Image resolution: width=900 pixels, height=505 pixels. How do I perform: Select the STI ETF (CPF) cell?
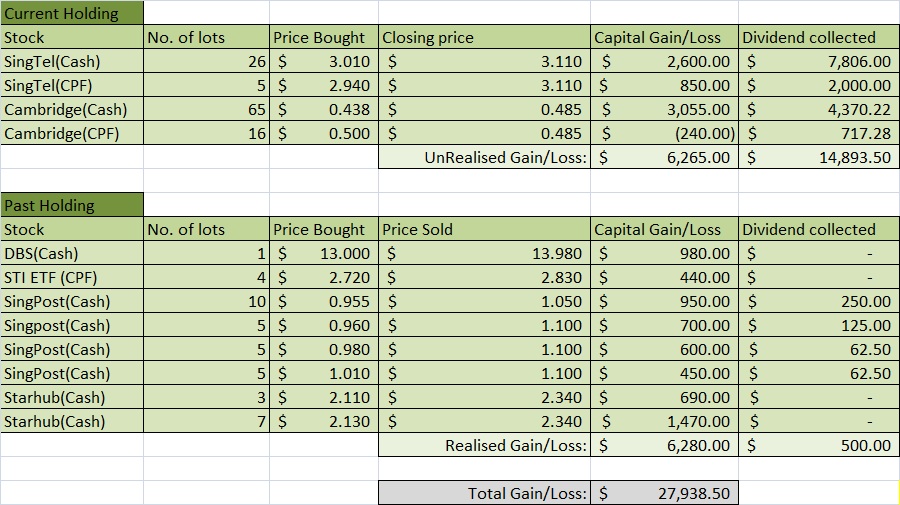(72, 278)
